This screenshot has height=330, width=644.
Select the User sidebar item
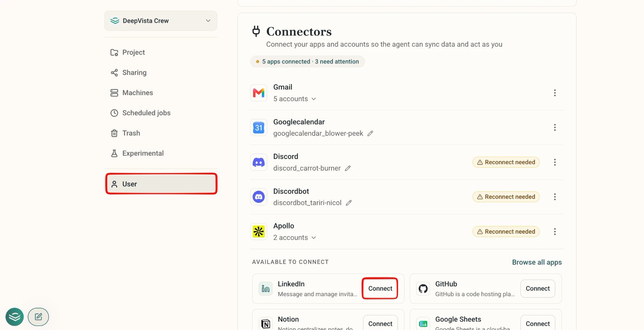coord(161,184)
